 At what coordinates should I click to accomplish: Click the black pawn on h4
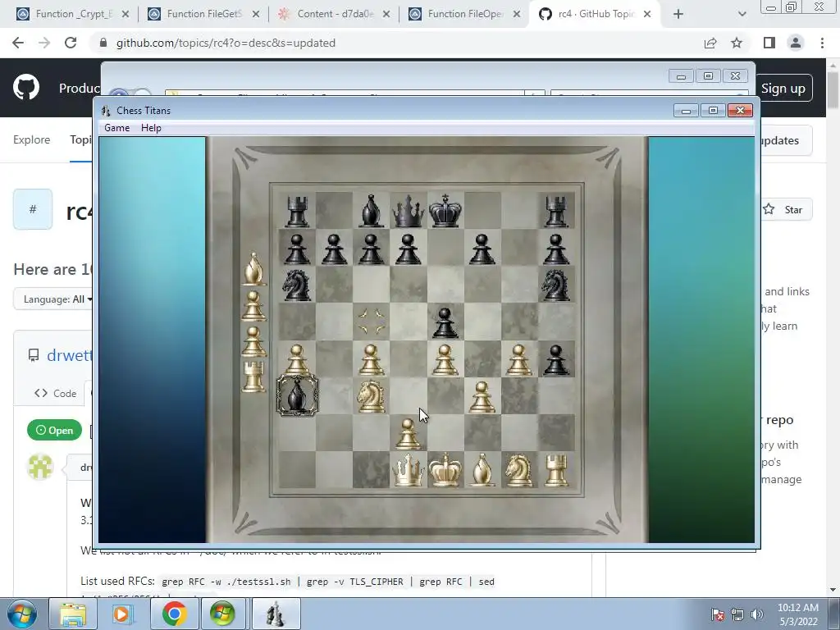pyautogui.click(x=556, y=359)
